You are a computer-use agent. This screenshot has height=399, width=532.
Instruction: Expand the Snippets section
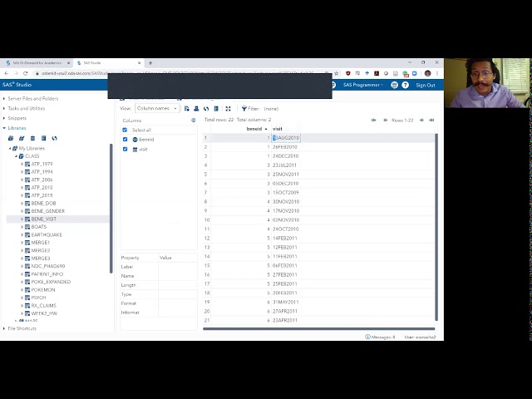pyautogui.click(x=4, y=118)
